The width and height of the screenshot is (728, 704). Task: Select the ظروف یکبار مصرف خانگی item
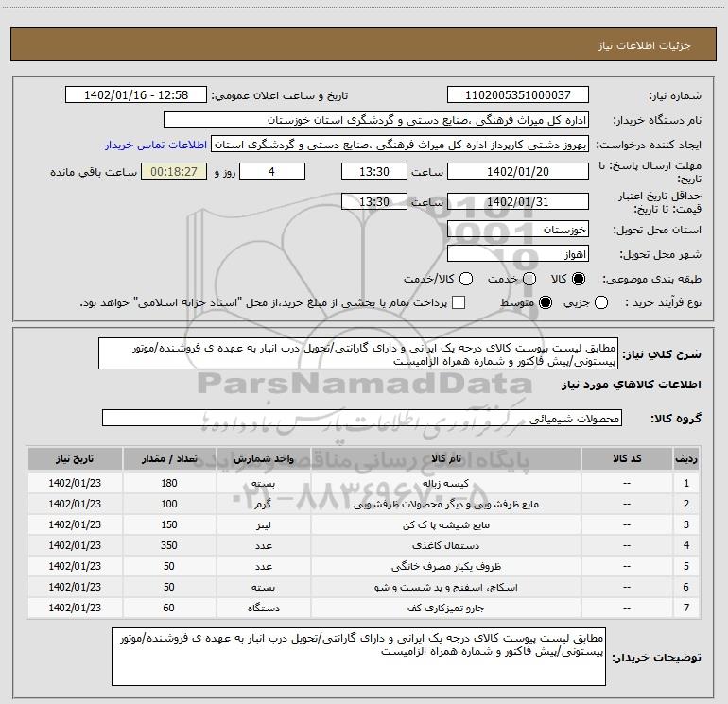(x=445, y=567)
